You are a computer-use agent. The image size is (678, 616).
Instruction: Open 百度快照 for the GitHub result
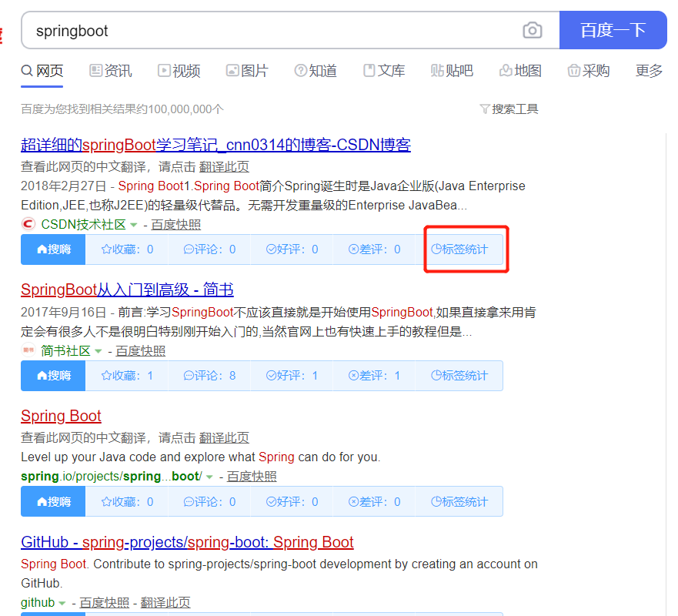[x=104, y=603]
